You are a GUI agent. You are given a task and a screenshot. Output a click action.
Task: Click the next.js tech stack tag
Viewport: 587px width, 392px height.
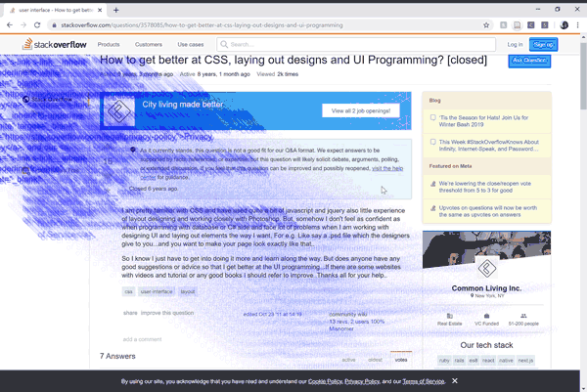tap(525, 361)
